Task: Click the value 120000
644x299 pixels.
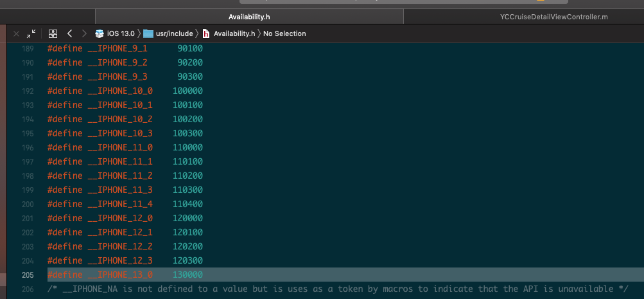Action: coord(187,218)
